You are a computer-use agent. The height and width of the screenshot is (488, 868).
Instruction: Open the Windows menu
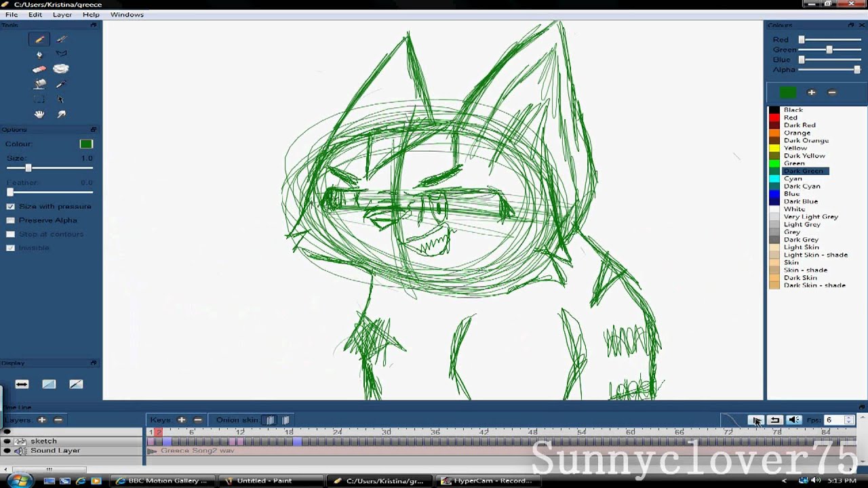pos(127,14)
